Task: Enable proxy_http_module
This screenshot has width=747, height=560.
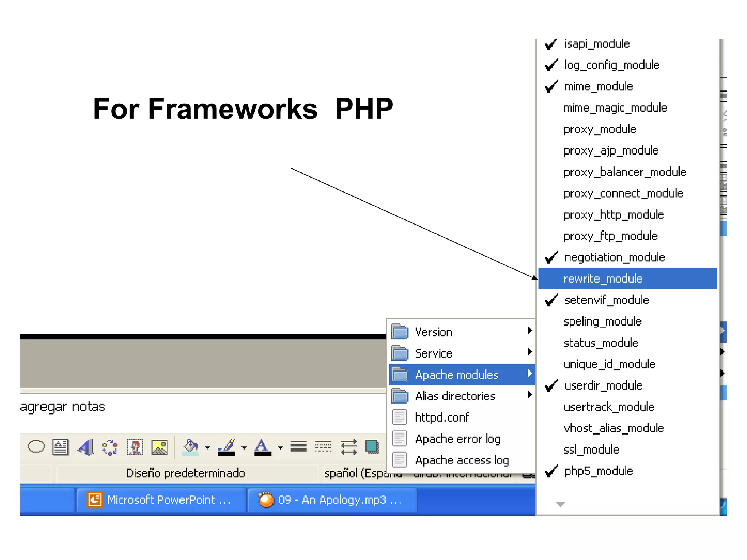Action: [628, 214]
